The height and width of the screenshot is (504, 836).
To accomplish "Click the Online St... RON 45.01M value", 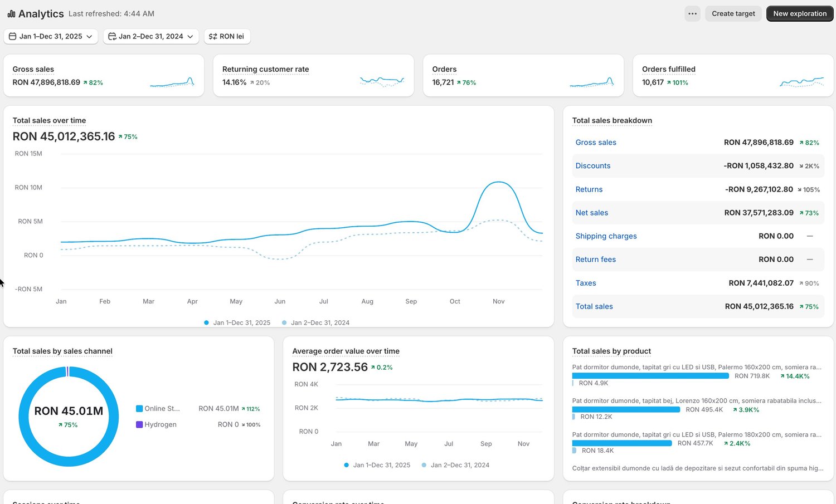I will point(218,409).
